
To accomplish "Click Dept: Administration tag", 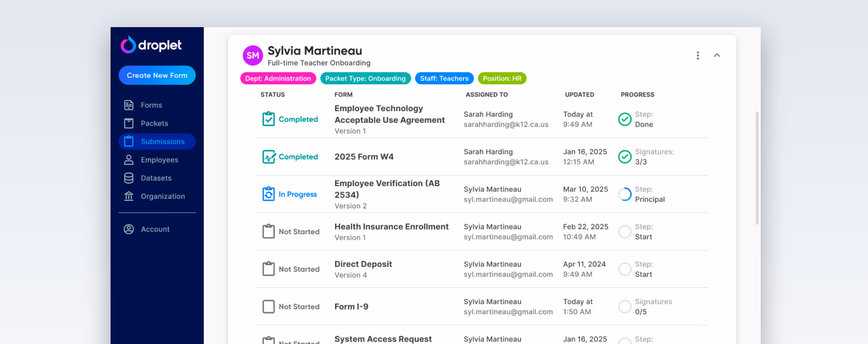I will (x=278, y=78).
